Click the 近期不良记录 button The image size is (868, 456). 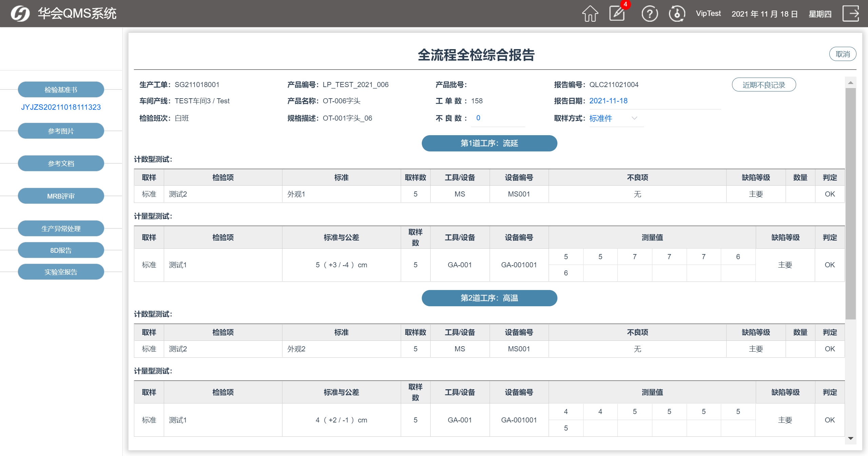[x=764, y=85]
